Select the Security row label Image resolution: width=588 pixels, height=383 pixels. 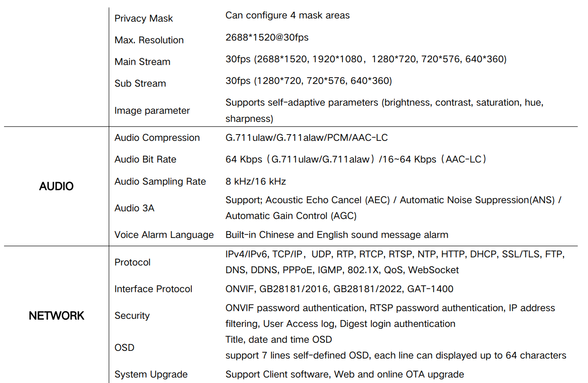132,316
